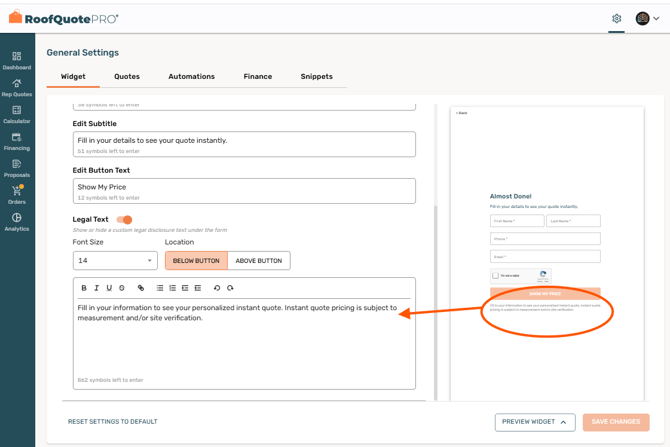The width and height of the screenshot is (670, 447).
Task: Open Orders from the sidebar
Action: tap(17, 194)
